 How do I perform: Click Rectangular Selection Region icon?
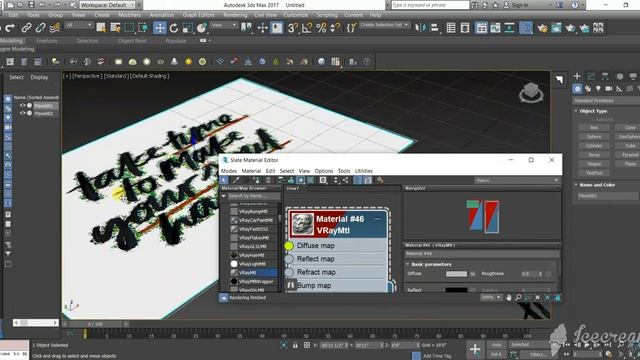[129, 28]
